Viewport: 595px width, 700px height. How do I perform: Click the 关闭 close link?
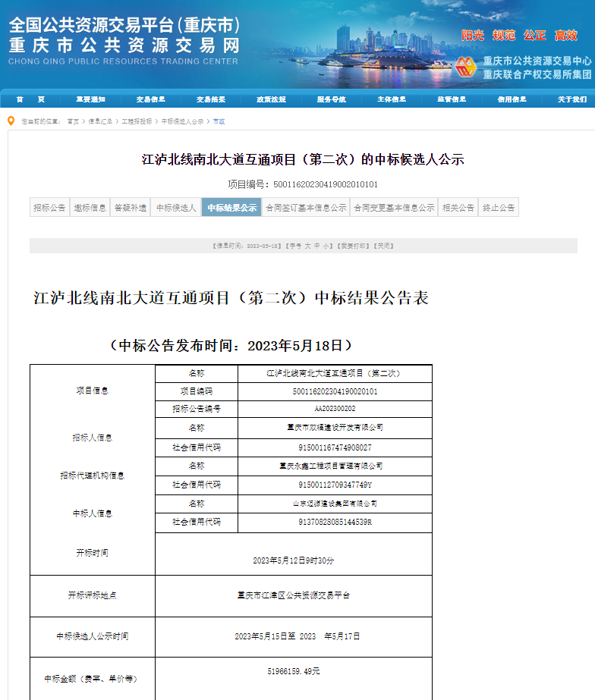pyautogui.click(x=384, y=246)
